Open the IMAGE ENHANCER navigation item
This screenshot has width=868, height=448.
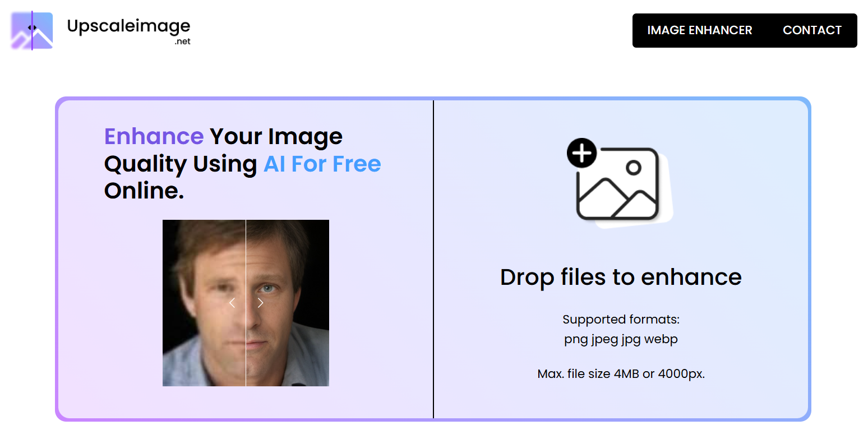tap(700, 30)
